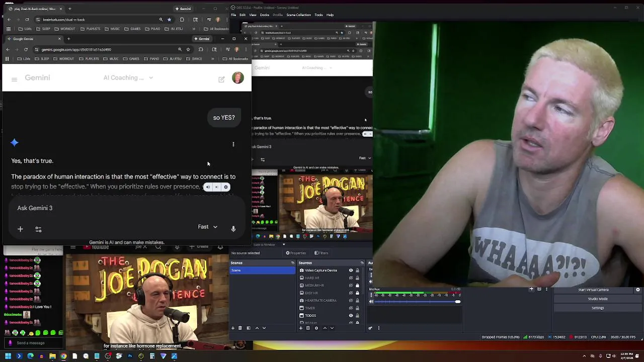
Task: Open Filters in the OBS source toolbar
Action: [321, 253]
